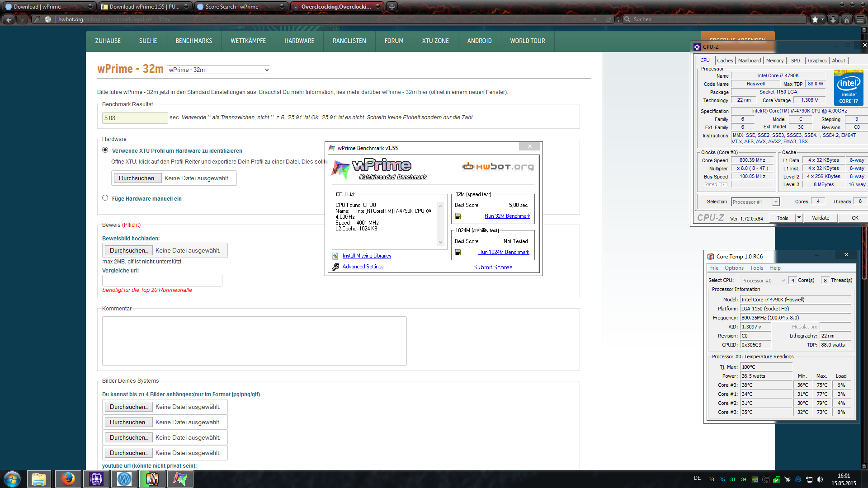Screen dimensions: 868x488
Task: Open Windows Start menu orb
Action: click(12, 479)
